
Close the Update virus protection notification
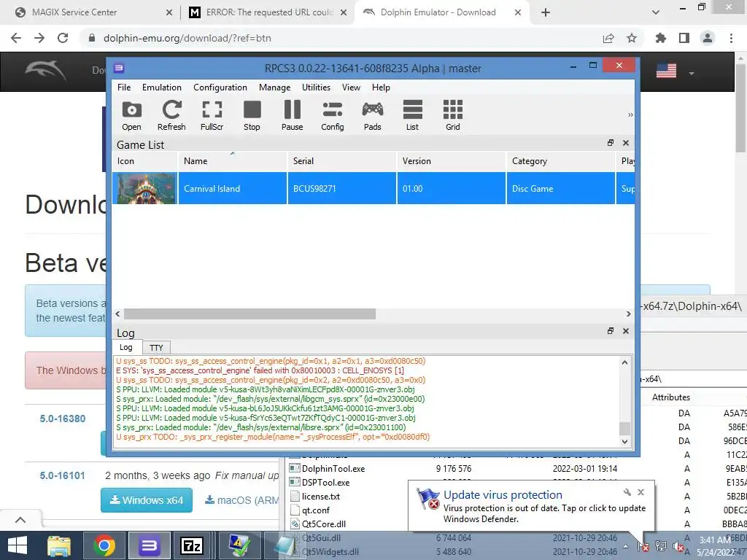(x=640, y=492)
